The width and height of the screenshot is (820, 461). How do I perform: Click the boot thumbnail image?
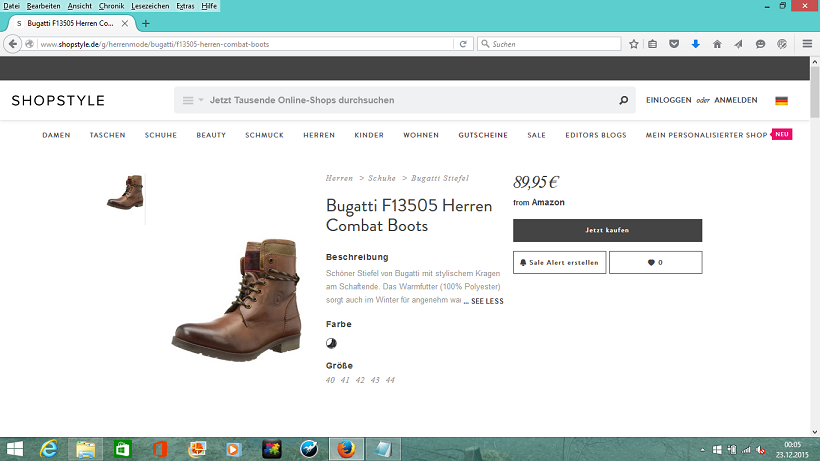click(125, 193)
